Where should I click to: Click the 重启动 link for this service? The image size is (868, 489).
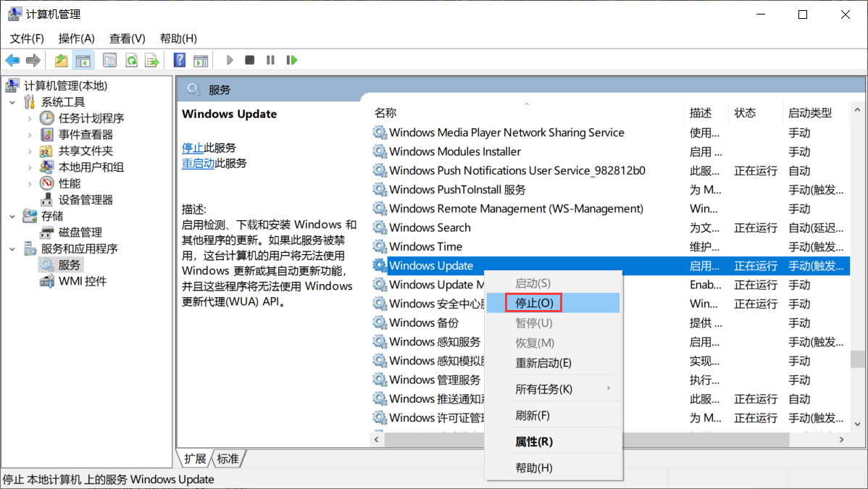[x=198, y=164]
